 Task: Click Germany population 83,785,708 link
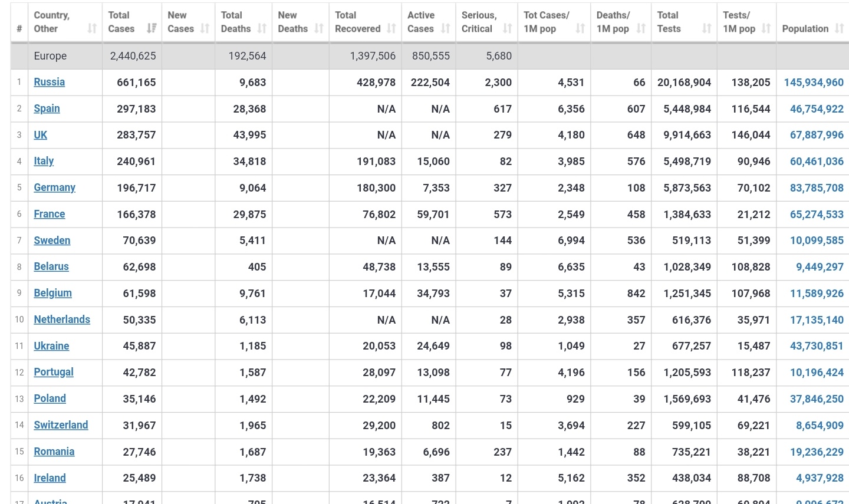click(817, 188)
